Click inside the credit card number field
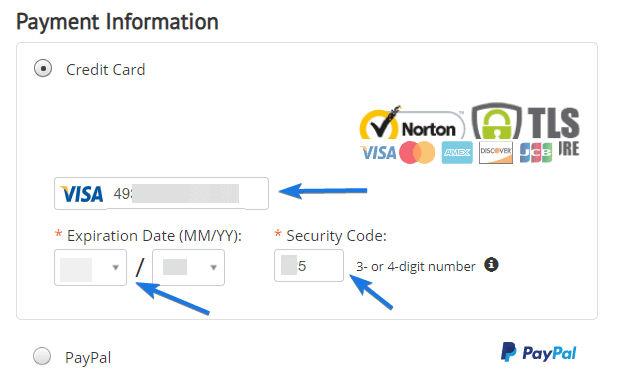This screenshot has height=383, width=620. pyautogui.click(x=161, y=193)
